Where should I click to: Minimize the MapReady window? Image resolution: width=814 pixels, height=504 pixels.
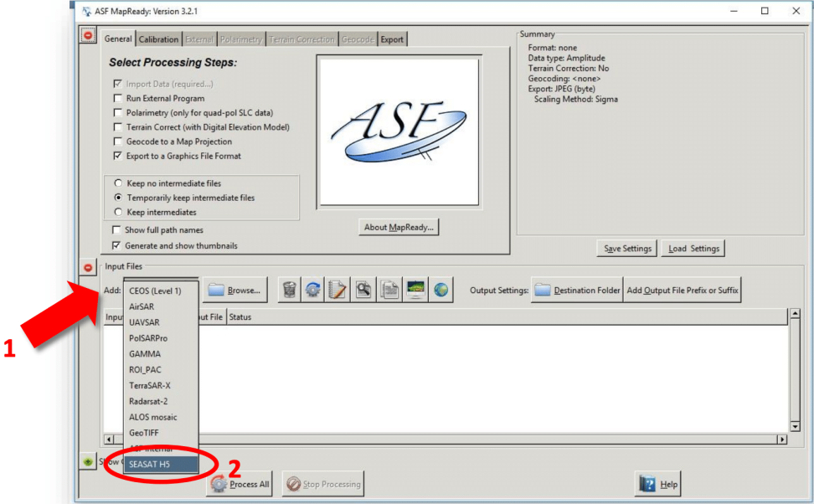pos(734,11)
